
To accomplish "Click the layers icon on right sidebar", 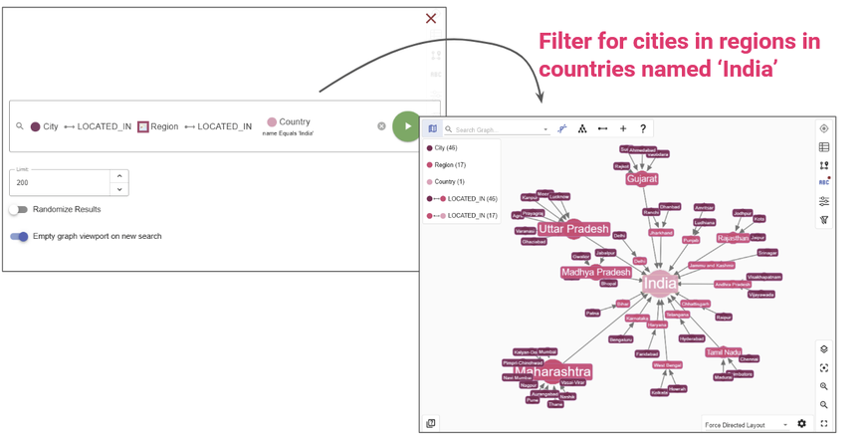I will tap(824, 349).
